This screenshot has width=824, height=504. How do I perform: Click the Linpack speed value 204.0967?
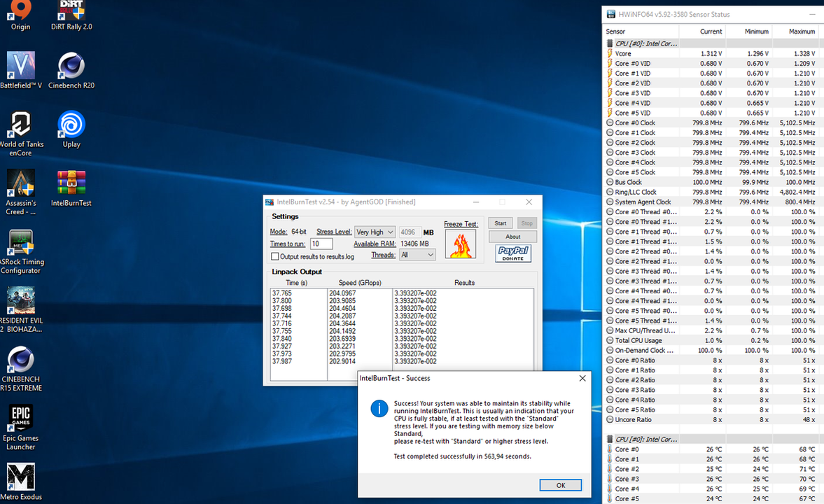coord(342,293)
